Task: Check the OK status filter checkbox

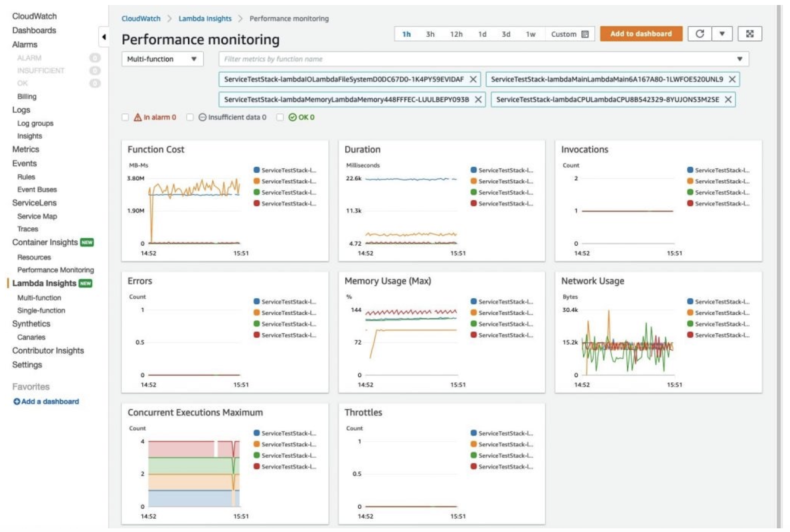Action: [x=280, y=117]
